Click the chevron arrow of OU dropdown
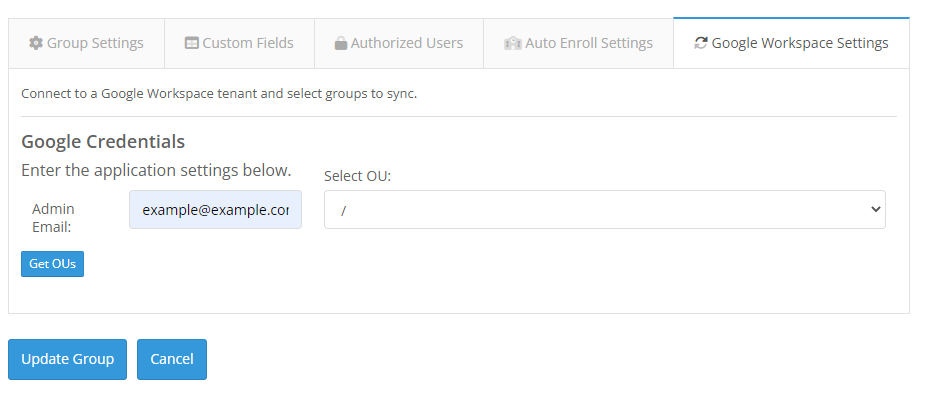925x395 pixels. pyautogui.click(x=875, y=209)
